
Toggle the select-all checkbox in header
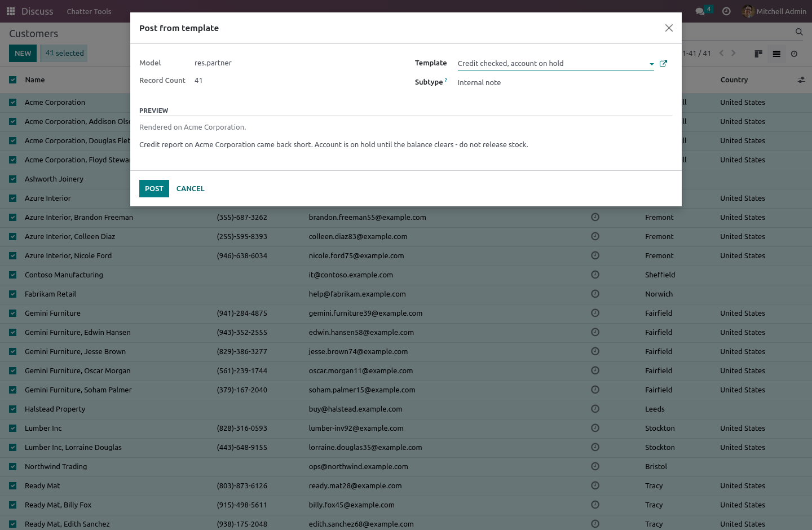pyautogui.click(x=13, y=80)
